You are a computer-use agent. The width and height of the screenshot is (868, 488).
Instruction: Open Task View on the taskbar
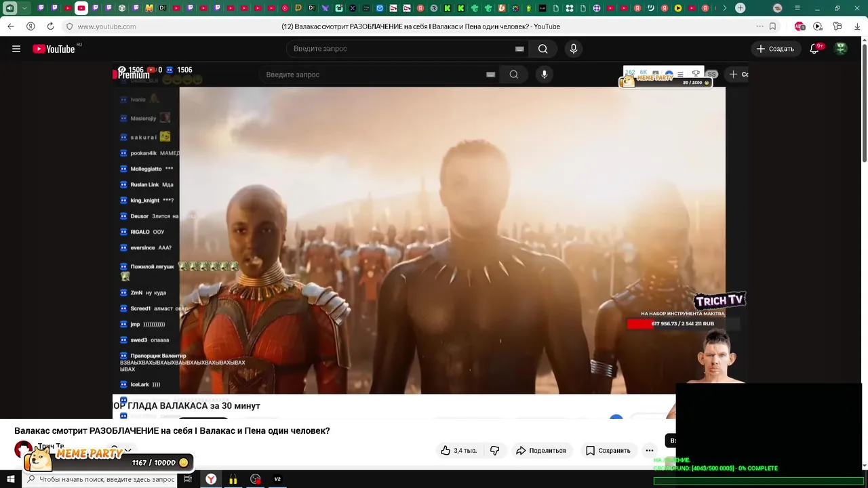click(x=188, y=479)
